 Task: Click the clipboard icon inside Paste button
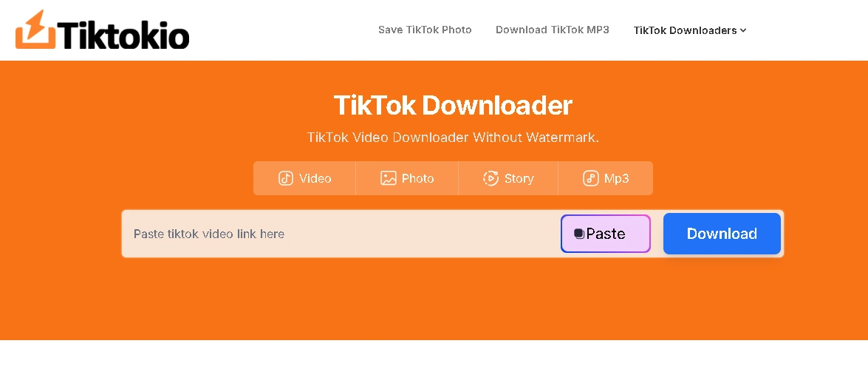click(579, 234)
